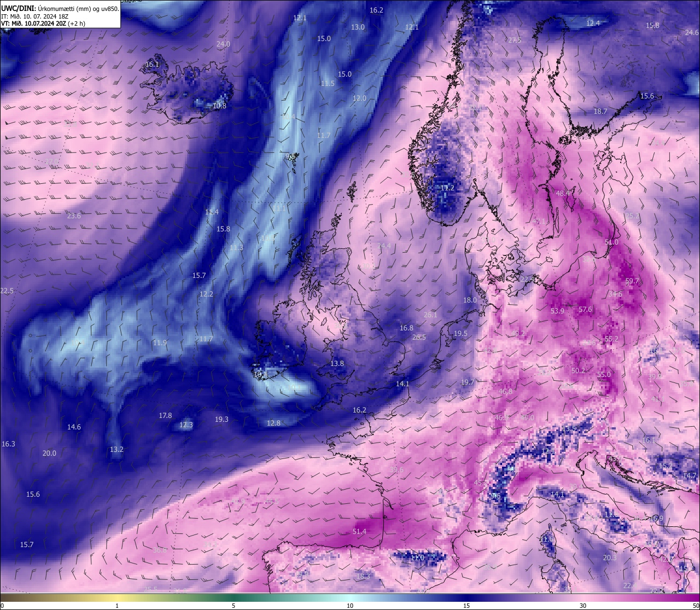Click the 23.6 value label
The height and width of the screenshot is (610, 700).
(x=74, y=216)
